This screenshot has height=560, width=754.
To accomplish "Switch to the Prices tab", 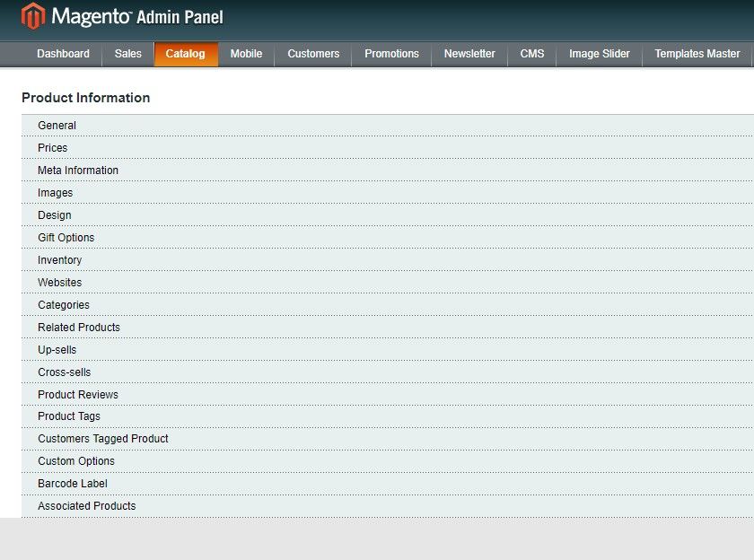I will point(52,148).
